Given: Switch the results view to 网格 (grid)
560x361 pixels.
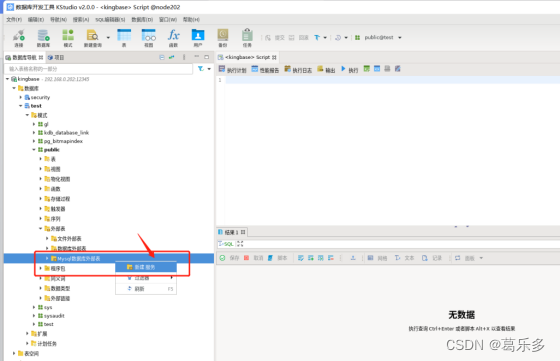Looking at the screenshot, I should (x=377, y=258).
